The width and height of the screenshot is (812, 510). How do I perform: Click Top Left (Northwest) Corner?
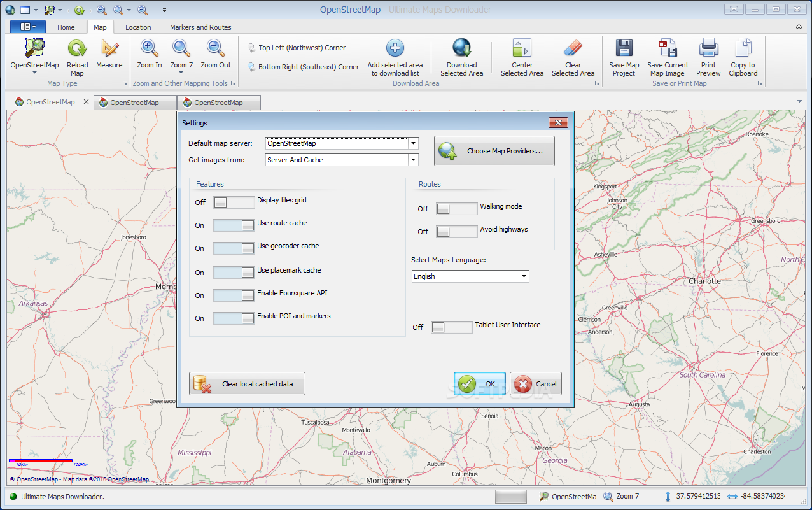click(x=296, y=48)
